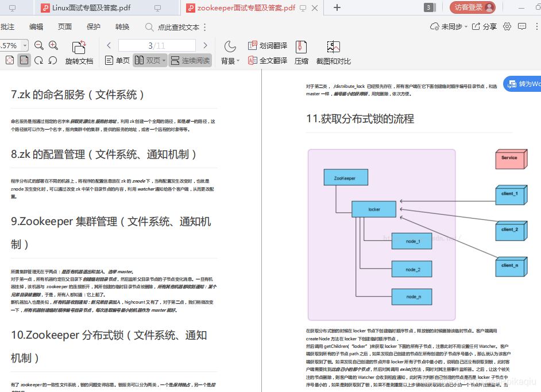
Task: Select the actual size page icon
Action: coord(10,60)
